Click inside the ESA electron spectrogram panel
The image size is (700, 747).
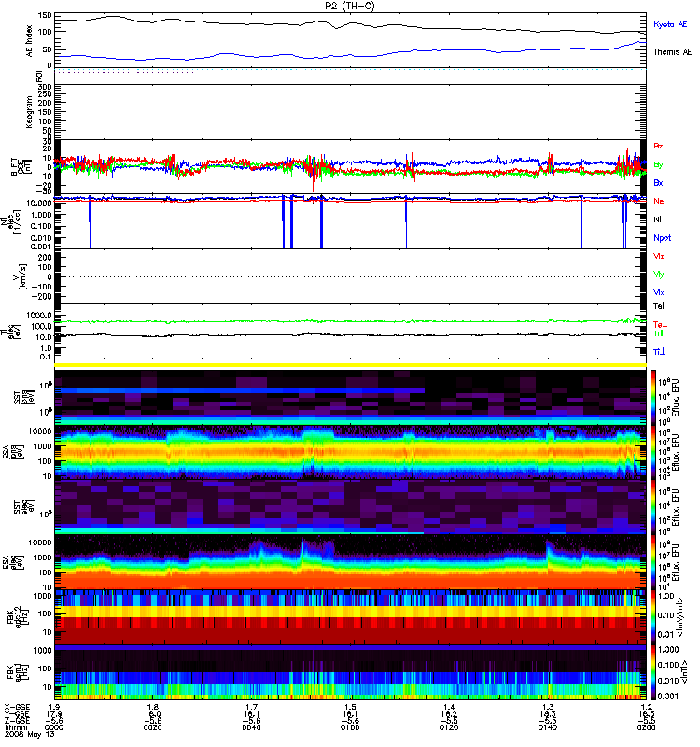coord(350,561)
